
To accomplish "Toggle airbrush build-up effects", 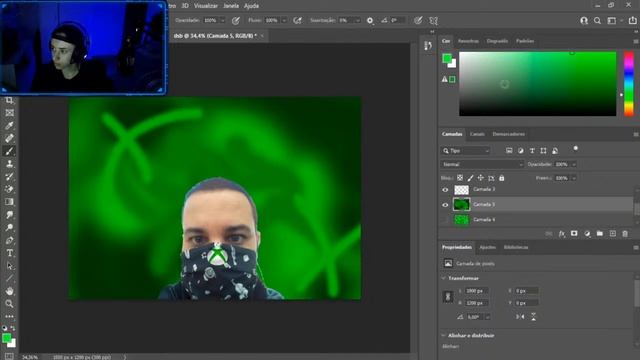I will pyautogui.click(x=298, y=20).
